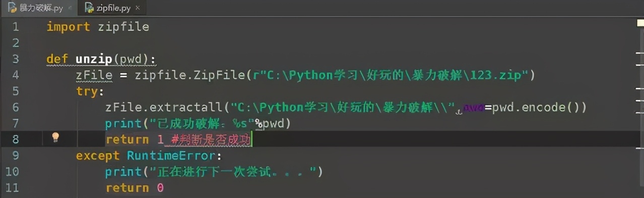This screenshot has height=198, width=644.
Task: Click gutter line number 9
Action: pyautogui.click(x=15, y=156)
